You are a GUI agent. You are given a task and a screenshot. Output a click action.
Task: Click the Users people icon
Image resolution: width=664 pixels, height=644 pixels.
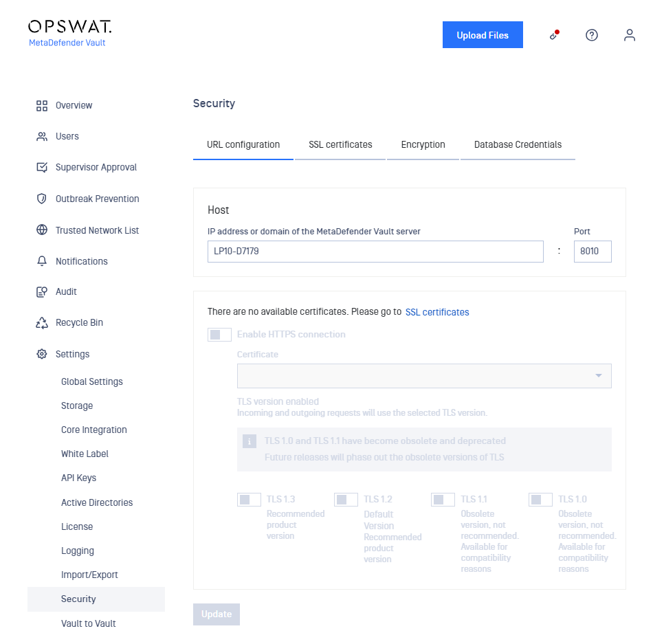[x=41, y=136]
